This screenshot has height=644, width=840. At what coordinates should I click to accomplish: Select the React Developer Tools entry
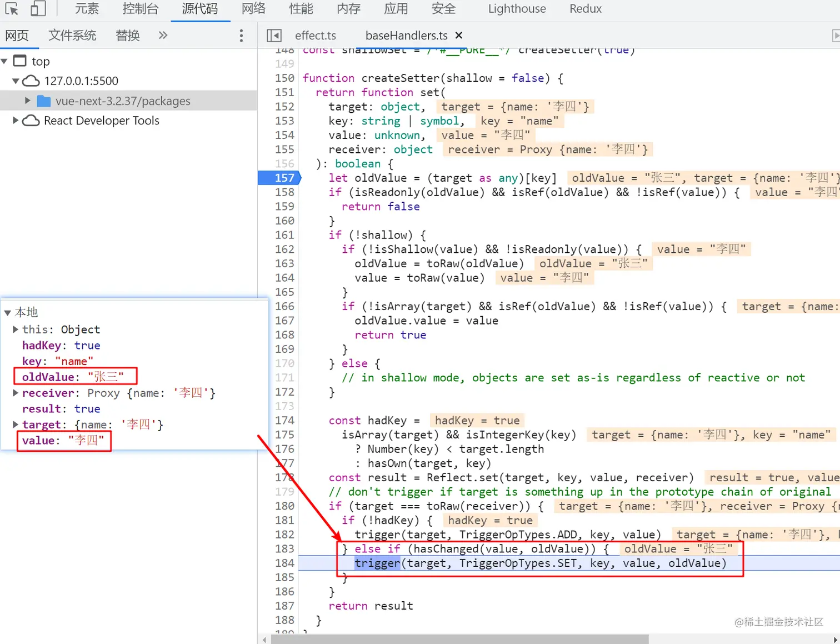[x=102, y=121]
